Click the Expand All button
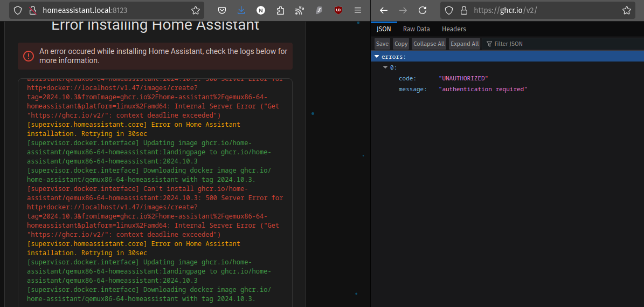Image resolution: width=644 pixels, height=307 pixels. (x=465, y=44)
